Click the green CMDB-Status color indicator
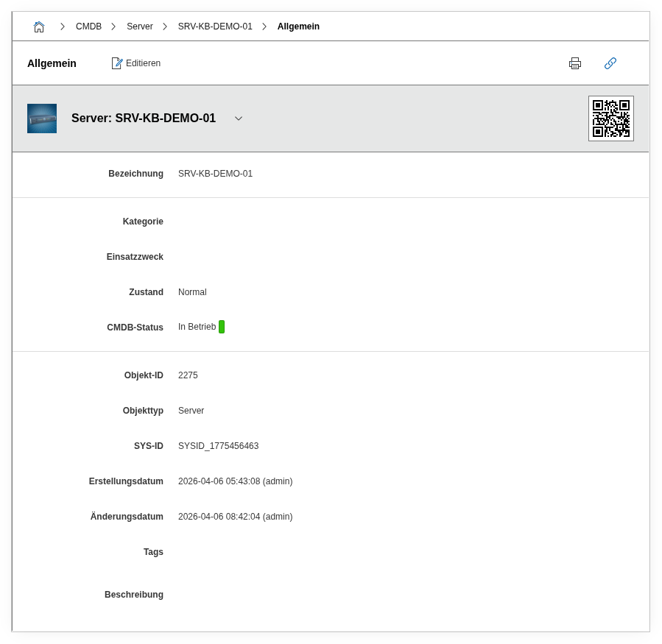The image size is (662, 644). [222, 327]
